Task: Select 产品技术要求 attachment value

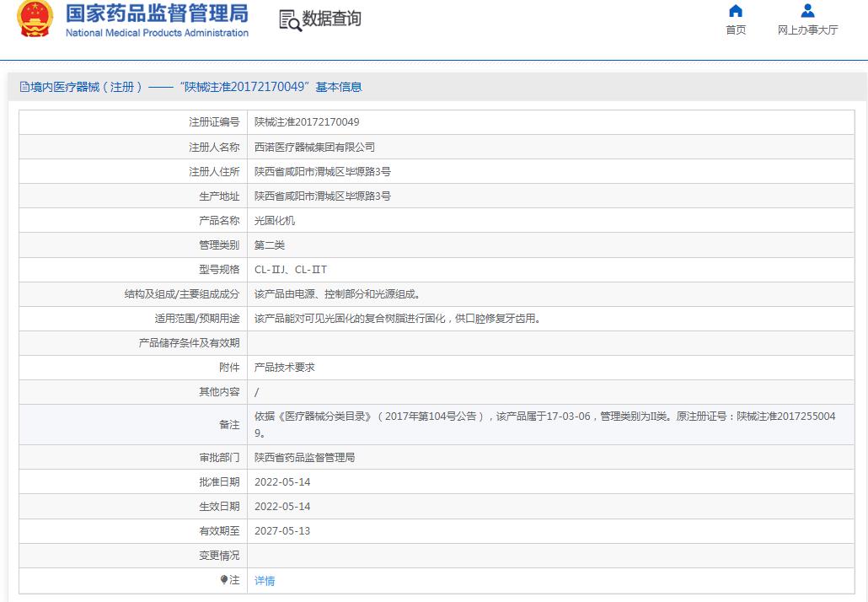Action: coord(285,367)
